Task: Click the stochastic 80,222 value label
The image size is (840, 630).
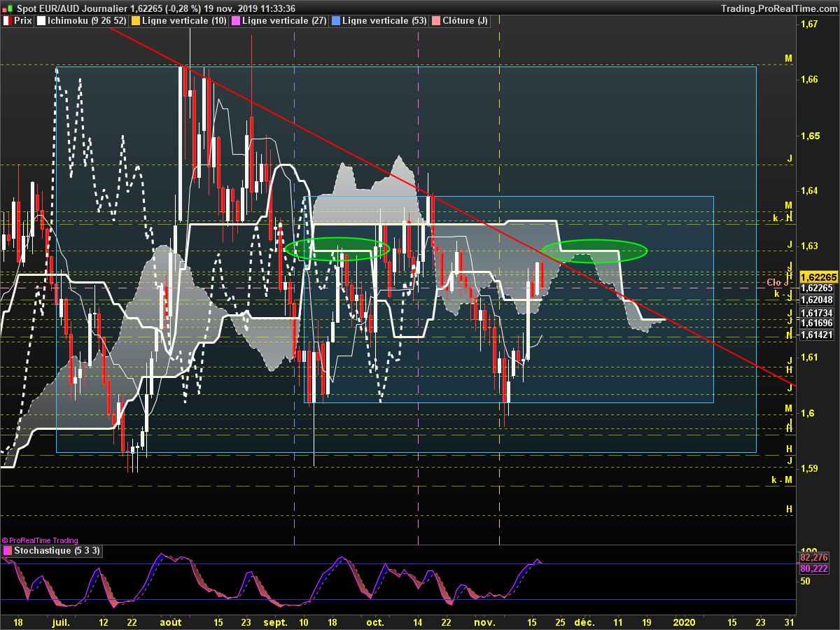Action: (x=813, y=569)
